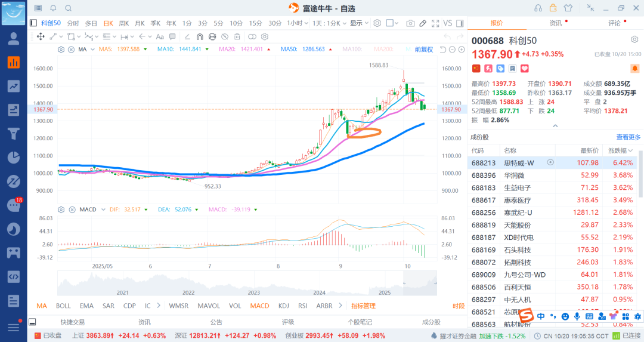
Task: Open chart settings gear in top toolbar
Action: (x=377, y=23)
